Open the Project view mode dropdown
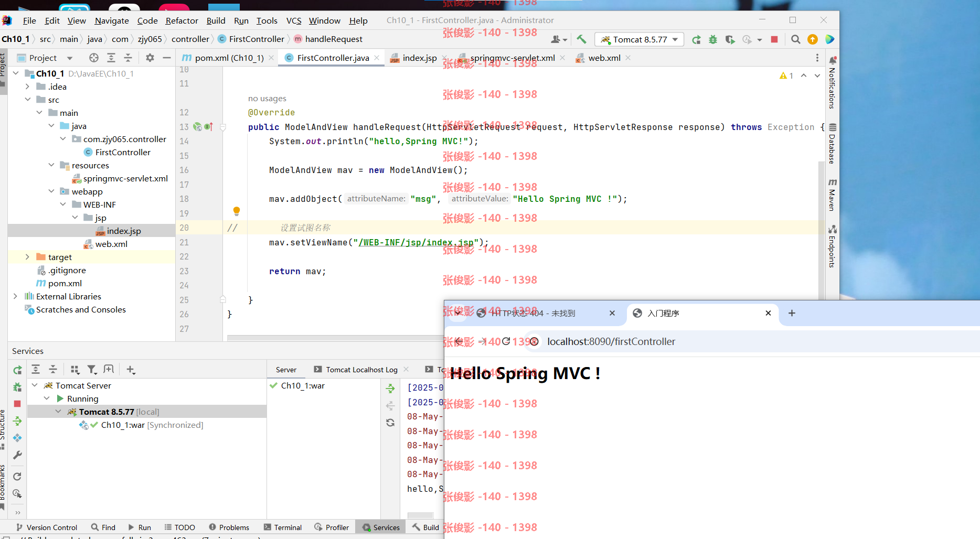The image size is (980, 539). click(x=70, y=58)
